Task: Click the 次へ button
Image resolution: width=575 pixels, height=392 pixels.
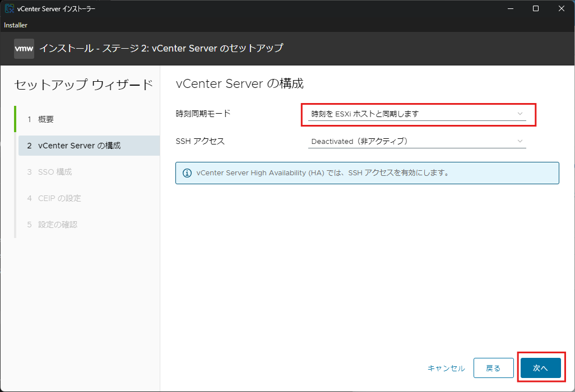Action: click(x=540, y=368)
